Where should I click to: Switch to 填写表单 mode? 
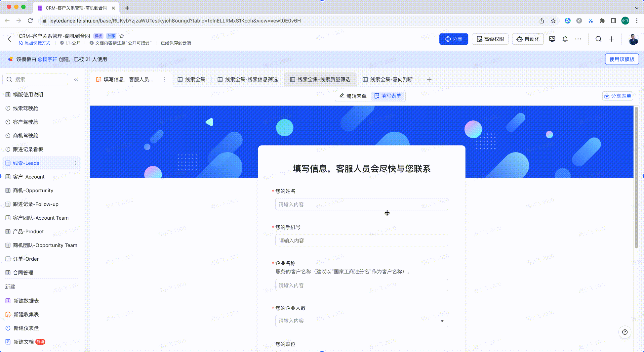387,96
